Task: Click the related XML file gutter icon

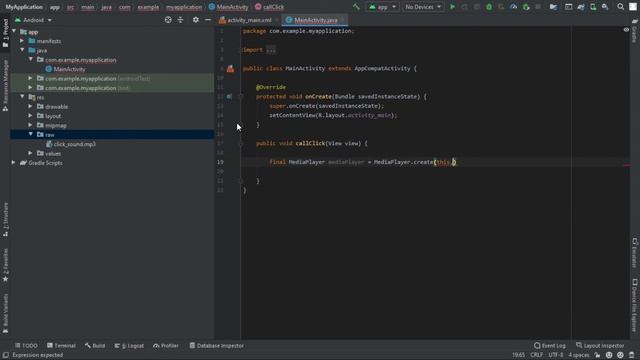Action: coord(230,69)
